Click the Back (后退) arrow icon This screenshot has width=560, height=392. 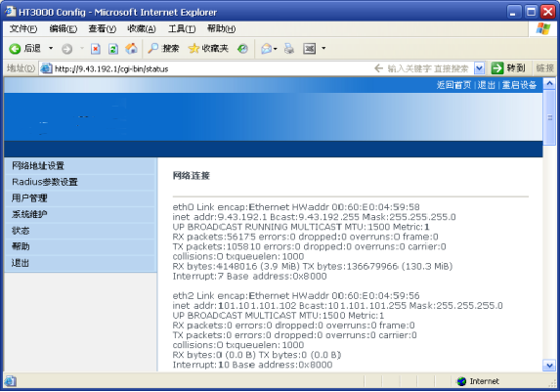tap(15, 49)
